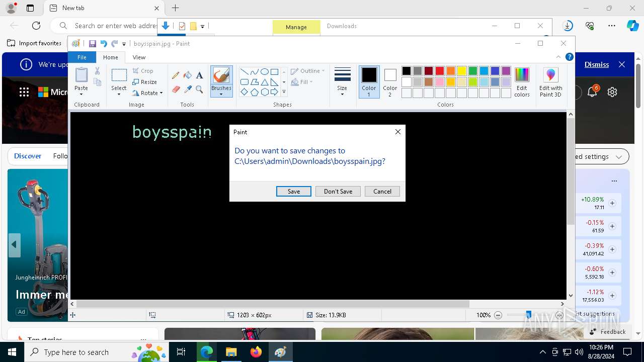Viewport: 644px width, 362px height.
Task: Click the New tab browser tab
Action: [103, 8]
